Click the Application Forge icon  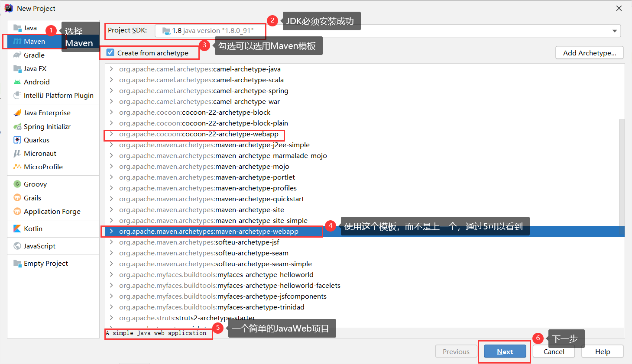point(17,211)
